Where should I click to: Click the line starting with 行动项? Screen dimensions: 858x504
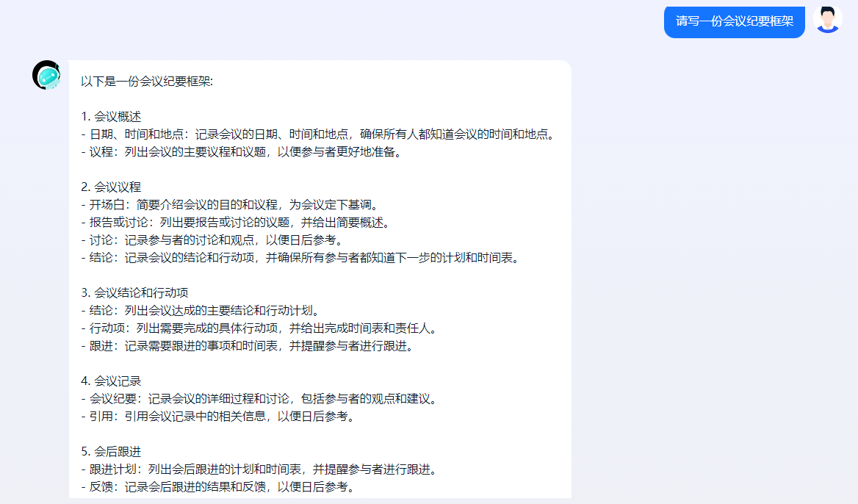tap(259, 328)
